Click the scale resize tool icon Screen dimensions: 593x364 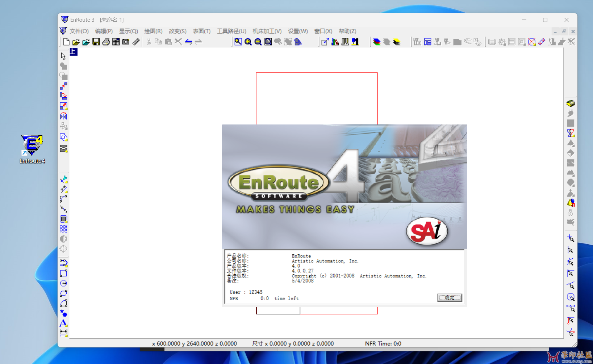coord(63,106)
